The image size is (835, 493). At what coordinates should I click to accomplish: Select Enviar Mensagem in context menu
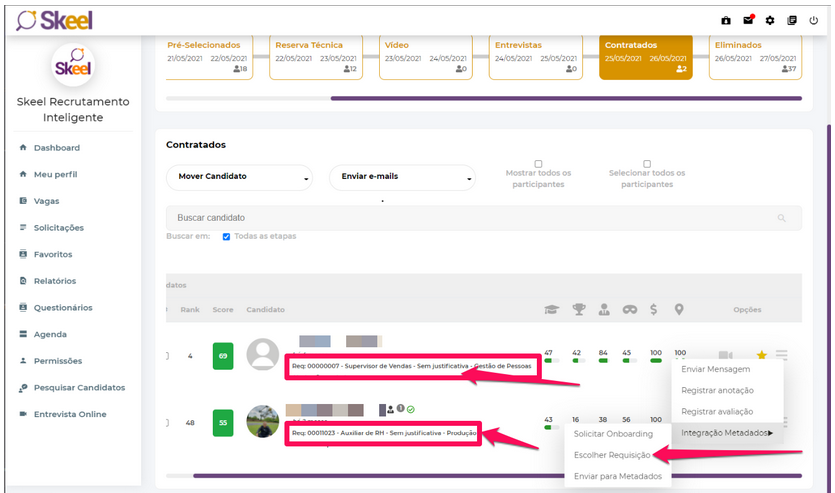(716, 369)
